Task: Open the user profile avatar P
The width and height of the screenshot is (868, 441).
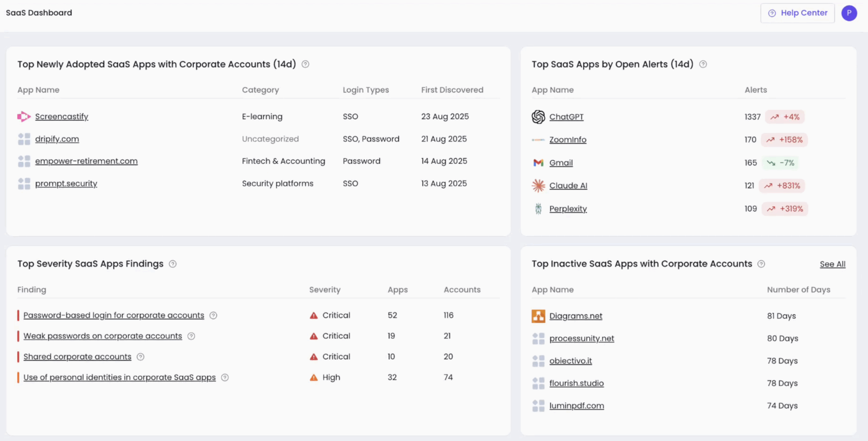Action: coord(849,13)
